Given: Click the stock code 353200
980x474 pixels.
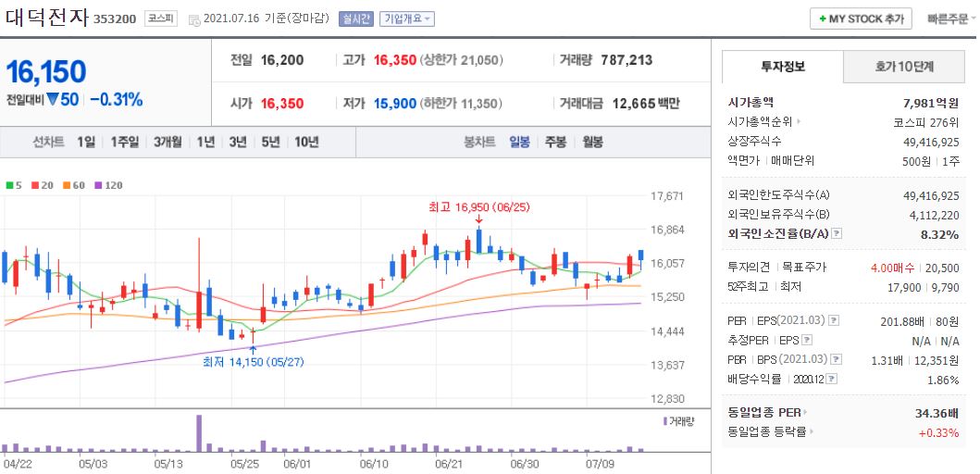Looking at the screenshot, I should [115, 19].
